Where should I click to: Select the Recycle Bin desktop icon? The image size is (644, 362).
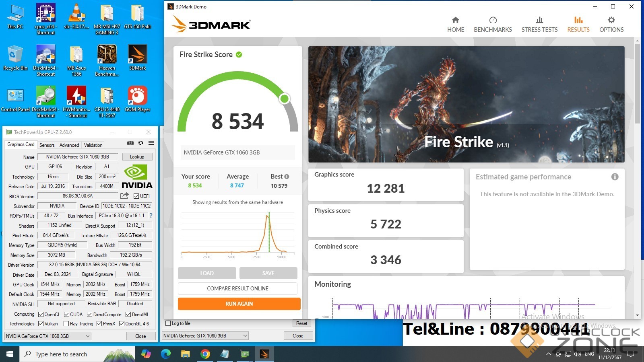pyautogui.click(x=15, y=58)
